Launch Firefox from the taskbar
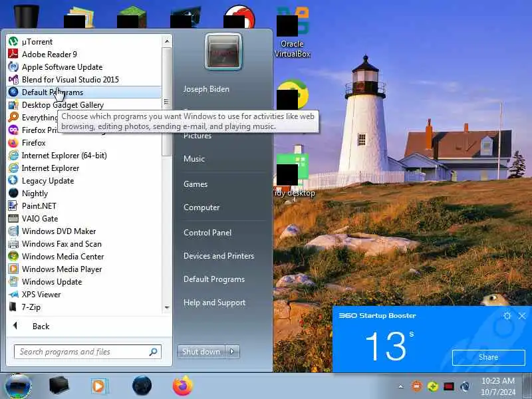 pos(182,386)
